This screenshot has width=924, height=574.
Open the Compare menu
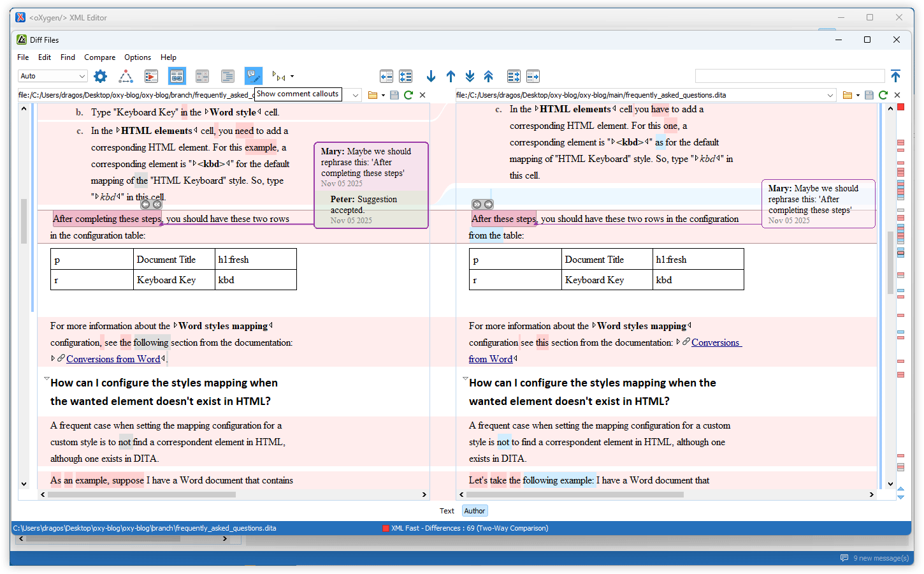tap(99, 57)
